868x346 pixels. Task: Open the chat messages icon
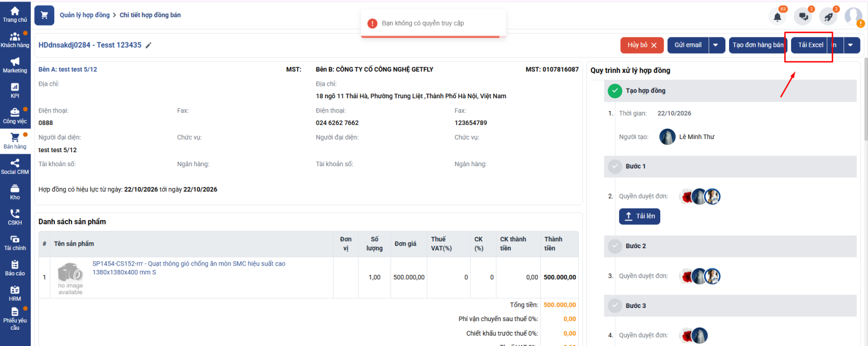[803, 16]
